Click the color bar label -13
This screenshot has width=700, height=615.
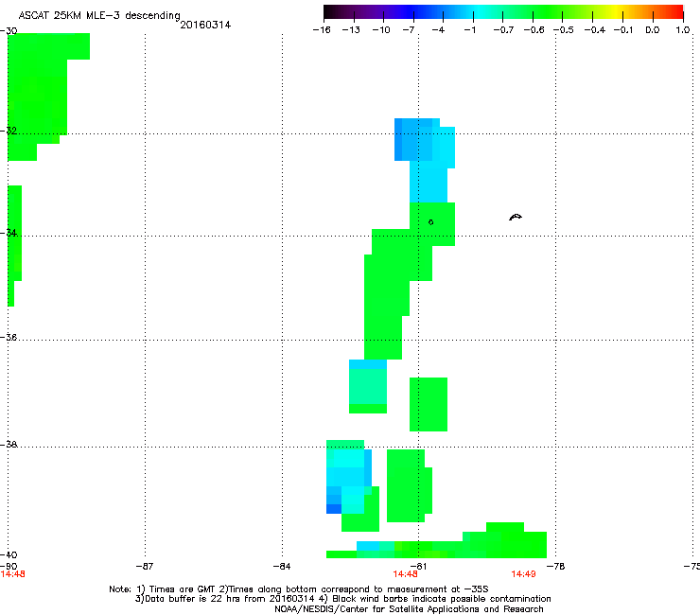pyautogui.click(x=351, y=30)
